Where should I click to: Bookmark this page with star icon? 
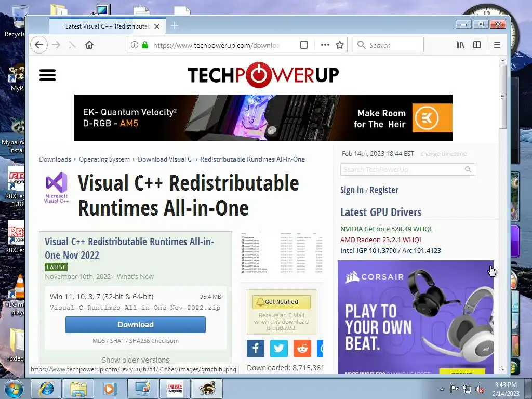pos(340,45)
